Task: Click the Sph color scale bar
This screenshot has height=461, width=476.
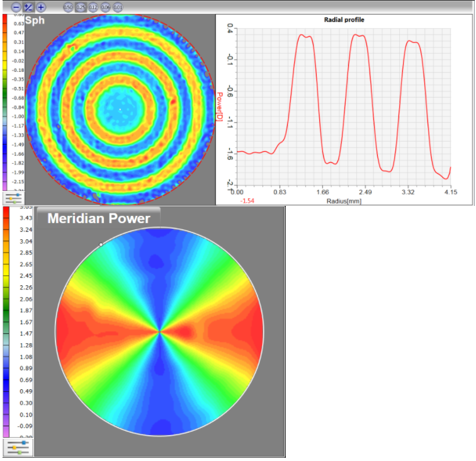Action: [4, 103]
